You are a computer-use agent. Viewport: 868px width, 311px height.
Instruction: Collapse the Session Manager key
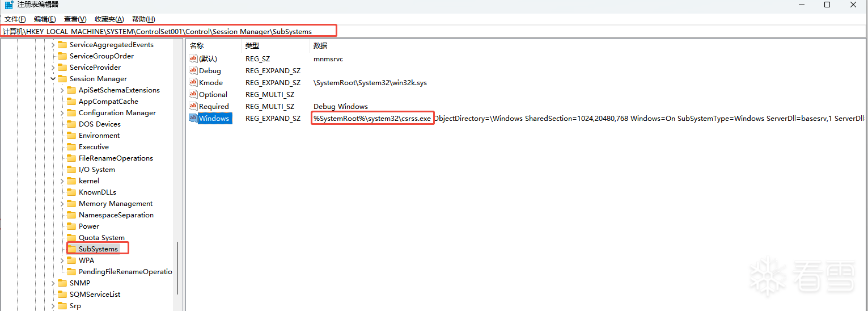click(x=53, y=79)
